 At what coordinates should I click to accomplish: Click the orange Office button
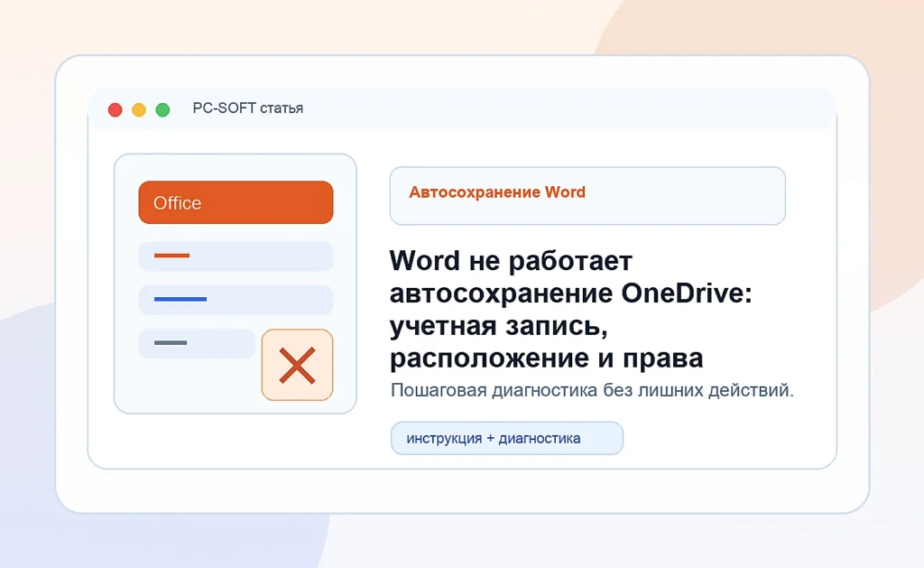(236, 202)
